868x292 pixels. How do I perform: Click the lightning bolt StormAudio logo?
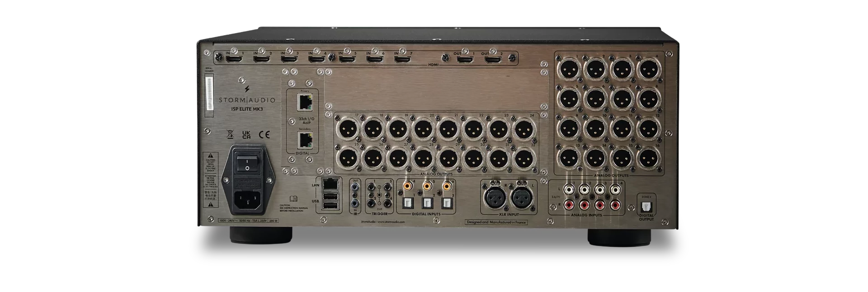click(x=247, y=89)
